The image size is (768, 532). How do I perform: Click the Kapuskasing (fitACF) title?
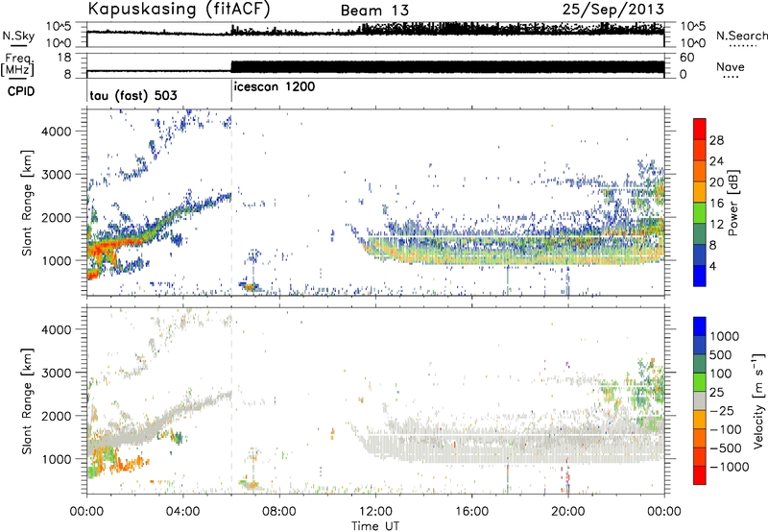[x=179, y=9]
